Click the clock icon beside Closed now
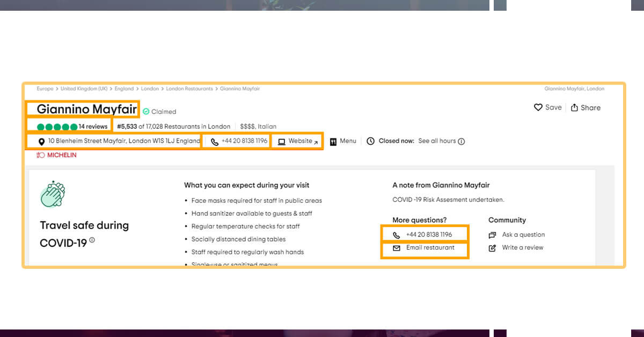This screenshot has height=337, width=644. (x=370, y=141)
